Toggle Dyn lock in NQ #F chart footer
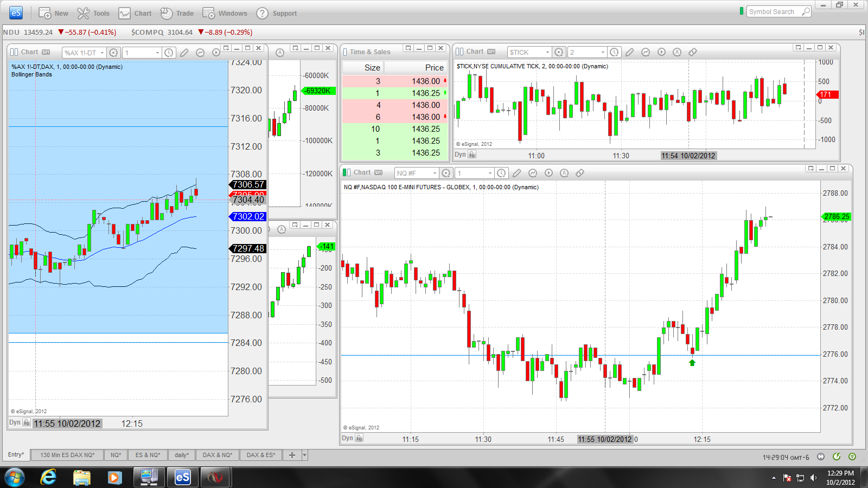 (359, 438)
